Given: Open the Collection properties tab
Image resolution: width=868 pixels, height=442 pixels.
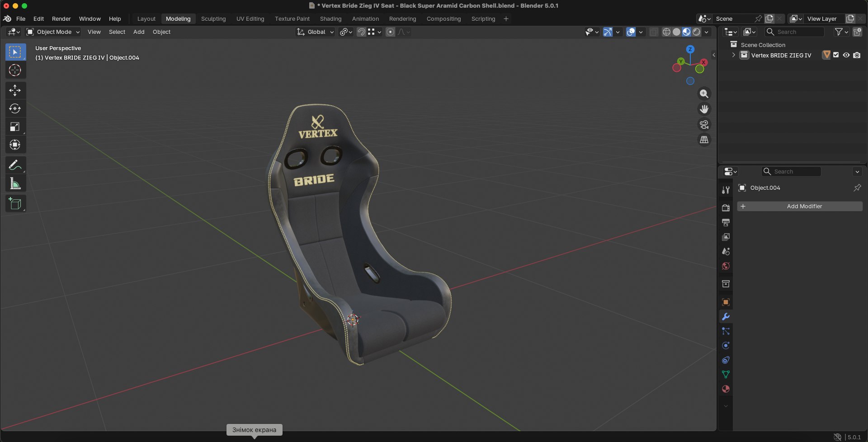Looking at the screenshot, I should coord(726,284).
